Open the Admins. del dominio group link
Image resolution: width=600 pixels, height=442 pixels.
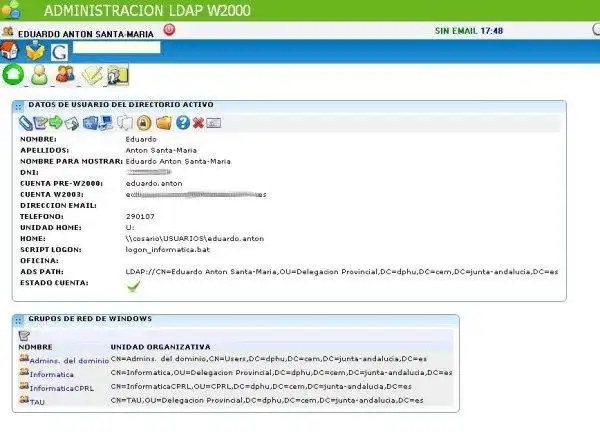coord(69,360)
